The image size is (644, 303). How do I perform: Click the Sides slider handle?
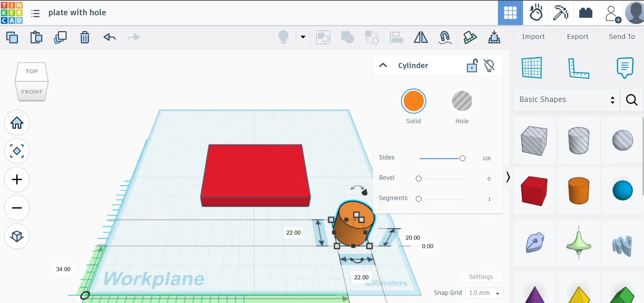coord(462,158)
